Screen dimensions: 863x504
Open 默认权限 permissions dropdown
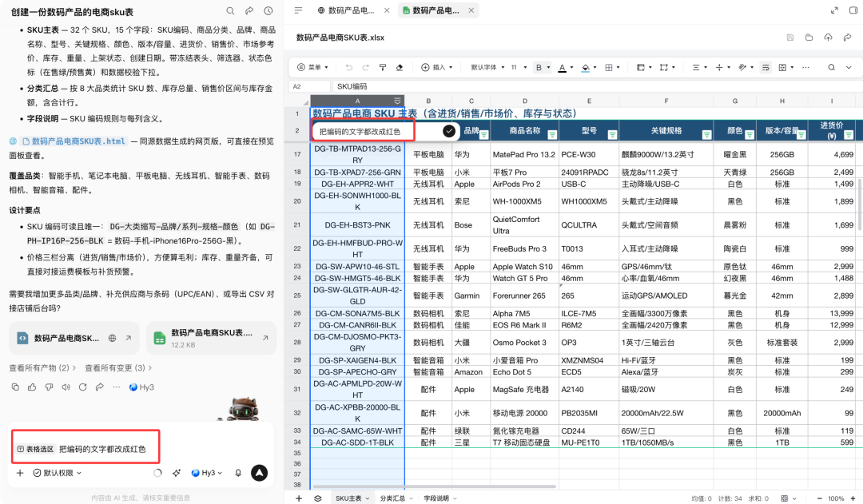[58, 473]
